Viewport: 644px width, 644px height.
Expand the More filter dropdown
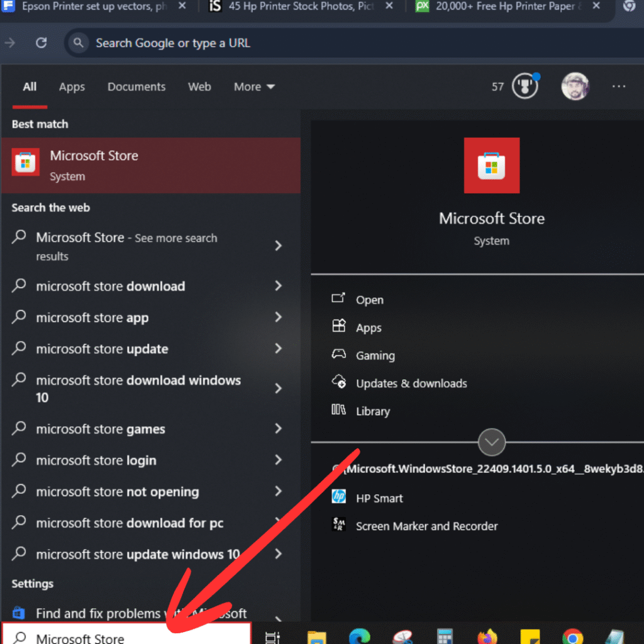(x=254, y=87)
